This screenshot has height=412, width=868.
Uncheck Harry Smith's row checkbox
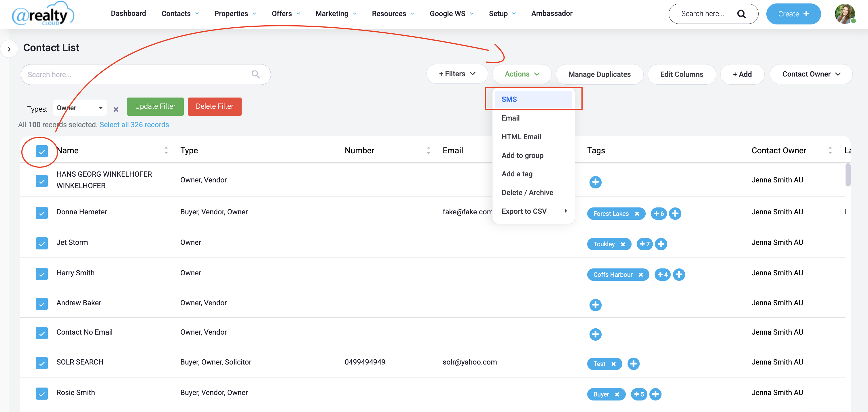point(42,274)
